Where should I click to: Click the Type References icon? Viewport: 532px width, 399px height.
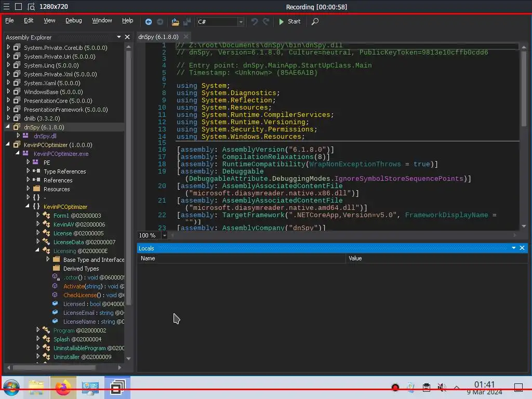(37, 171)
